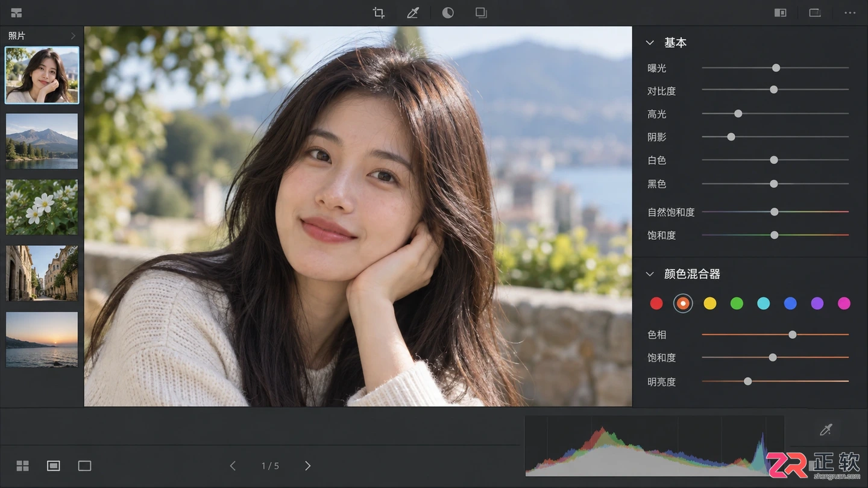Click the 明亮度 label

click(662, 381)
